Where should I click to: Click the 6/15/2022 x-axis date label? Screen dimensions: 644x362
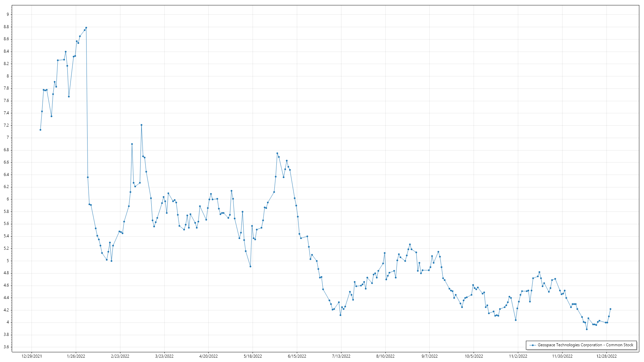297,356
